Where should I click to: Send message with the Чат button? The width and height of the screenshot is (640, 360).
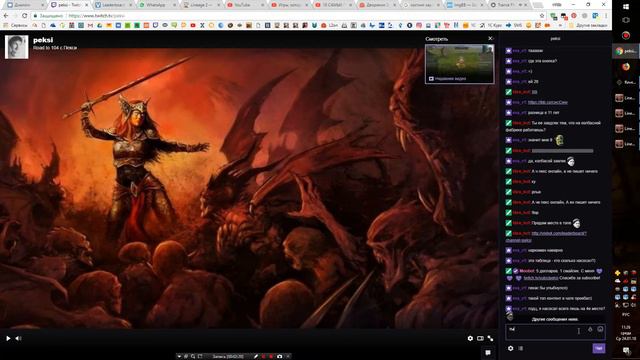[x=599, y=348]
